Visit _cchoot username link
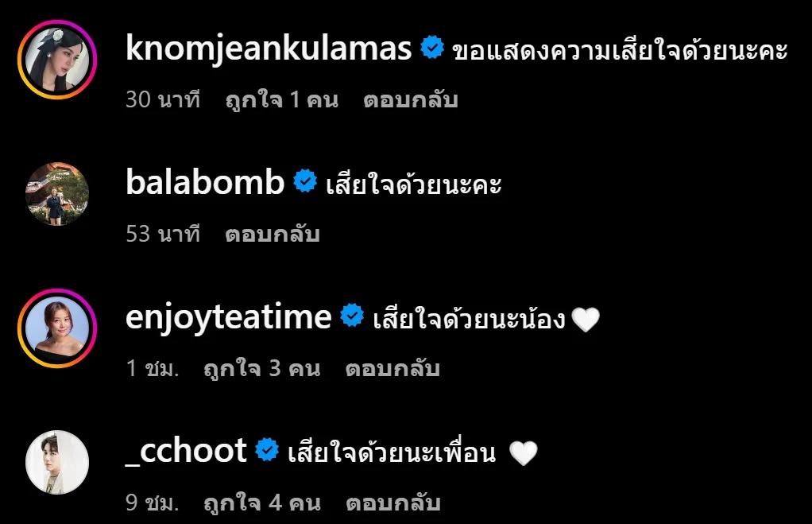This screenshot has width=812, height=524. point(186,451)
